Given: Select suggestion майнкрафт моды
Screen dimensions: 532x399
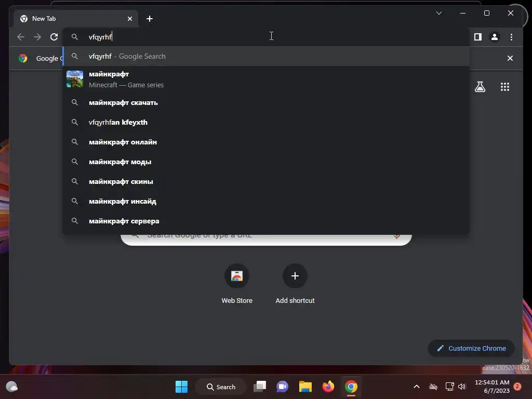Looking at the screenshot, I should [x=267, y=162].
